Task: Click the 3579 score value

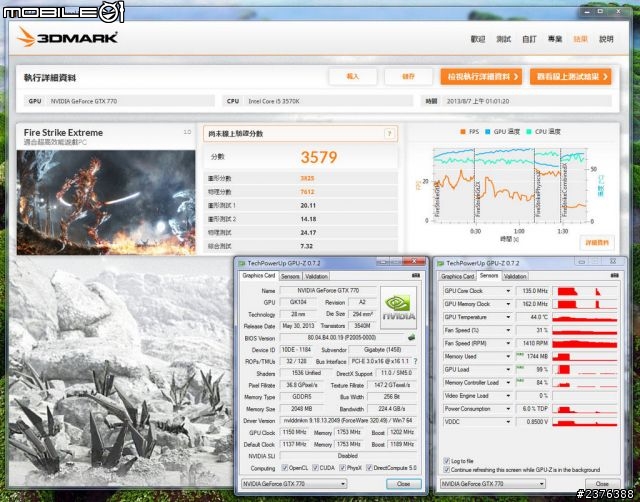Action: pos(319,157)
